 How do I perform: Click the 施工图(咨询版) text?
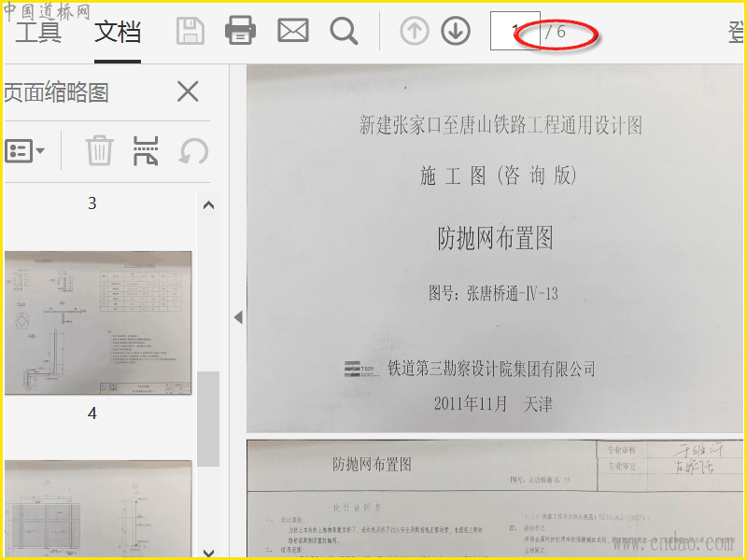[x=499, y=175]
